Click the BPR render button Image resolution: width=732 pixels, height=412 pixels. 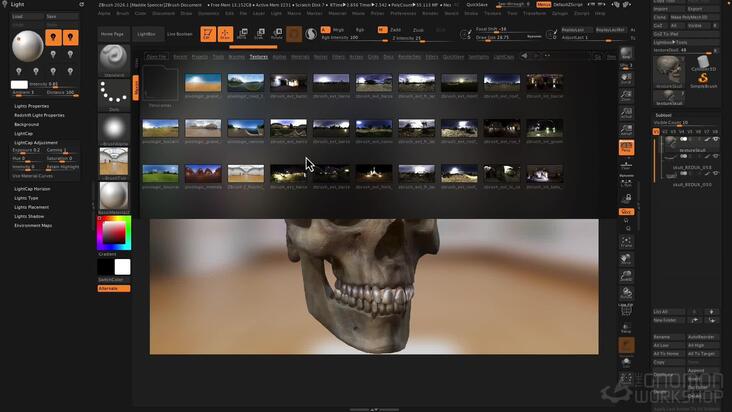click(x=626, y=53)
